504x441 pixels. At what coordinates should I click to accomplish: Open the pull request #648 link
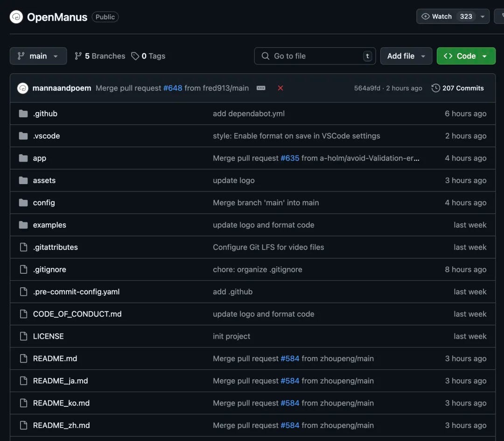(x=173, y=88)
